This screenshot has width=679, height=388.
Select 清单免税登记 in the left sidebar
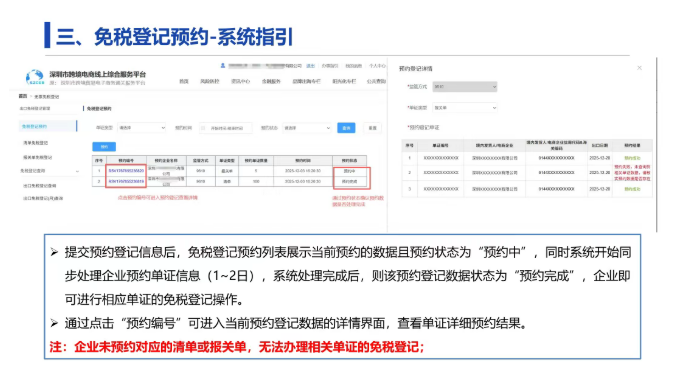[36, 142]
